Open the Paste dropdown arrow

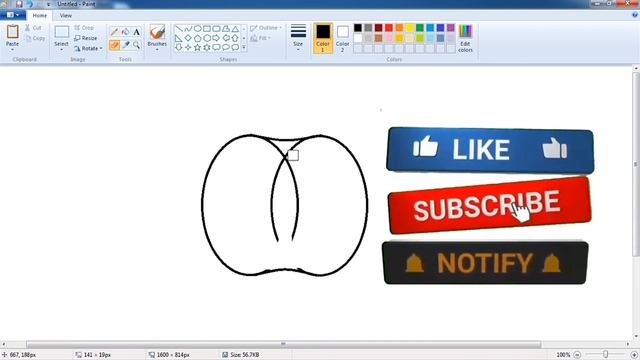pyautogui.click(x=12, y=49)
